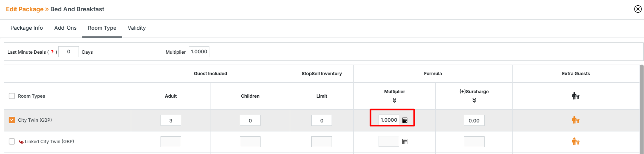Uncheck the City Twin (GBP) checkbox
Viewport: 644px width, 154px height.
[x=12, y=120]
